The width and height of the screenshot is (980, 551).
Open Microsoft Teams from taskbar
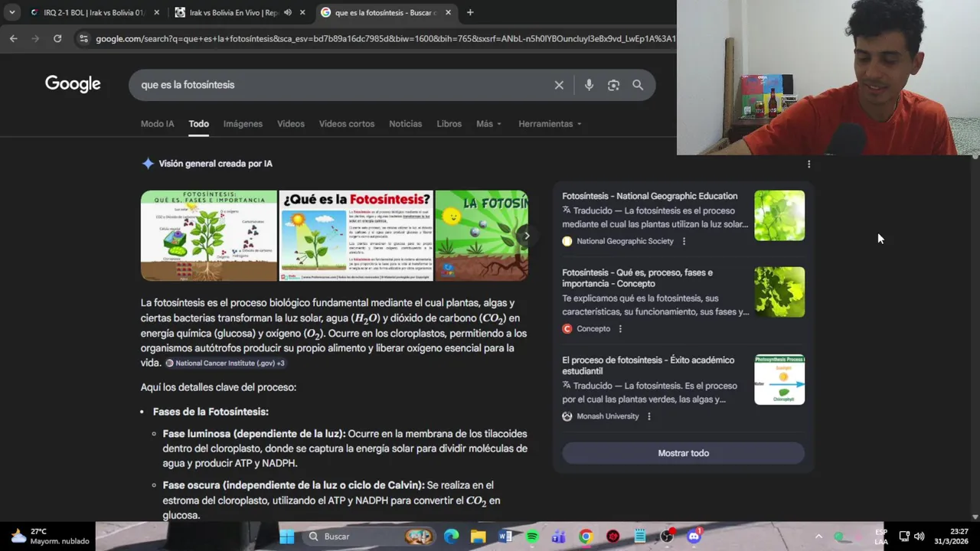click(x=559, y=536)
